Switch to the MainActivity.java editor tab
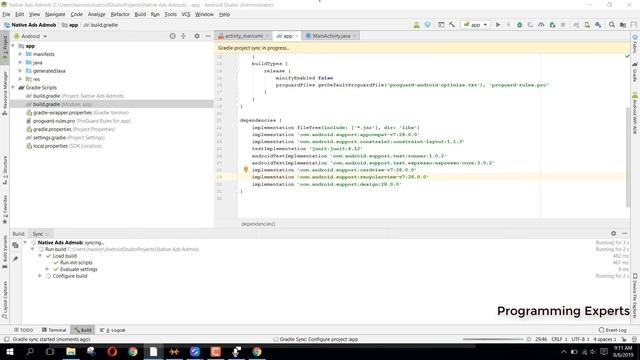This screenshot has height=360, width=640. [x=331, y=36]
